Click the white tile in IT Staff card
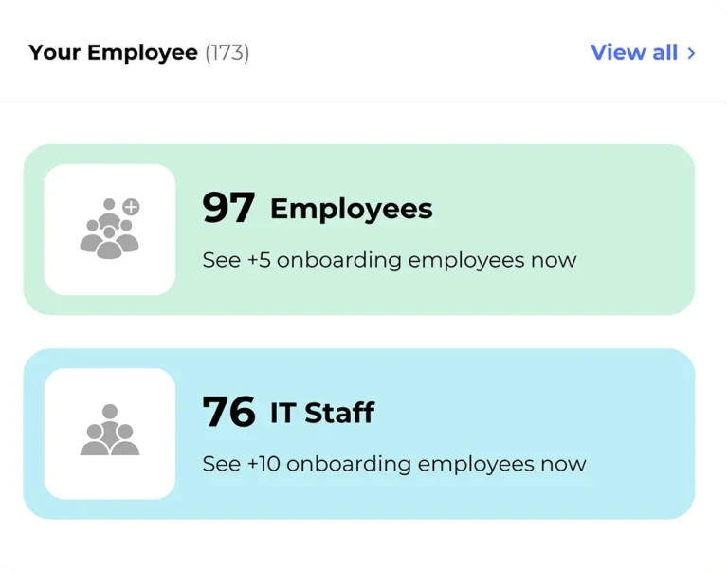Image resolution: width=728 pixels, height=573 pixels. [x=110, y=434]
